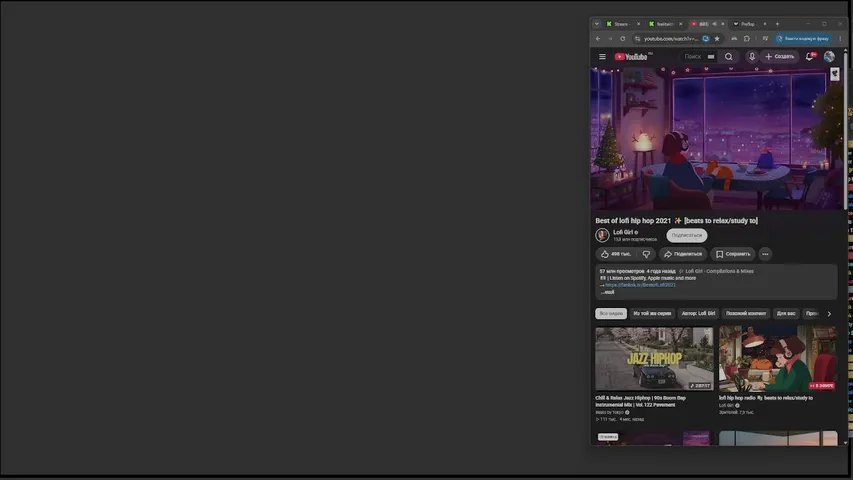
Task: Open browser extensions puzzle icon
Action: (747, 39)
